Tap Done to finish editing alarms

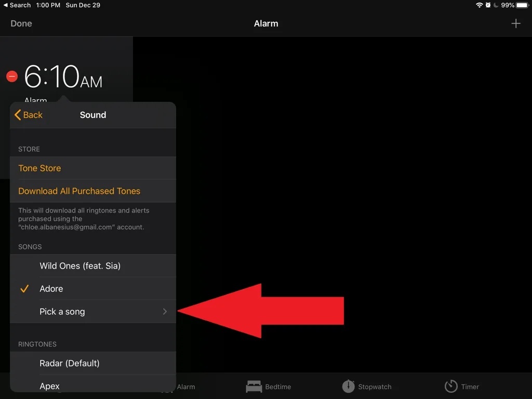(21, 23)
